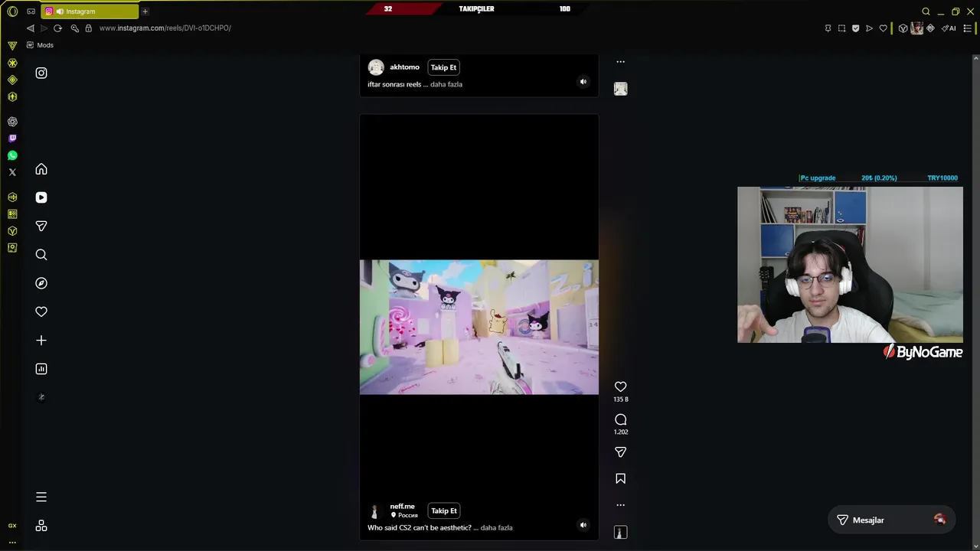This screenshot has width=980, height=551.
Task: Open the site permissions key icon
Action: (74, 28)
